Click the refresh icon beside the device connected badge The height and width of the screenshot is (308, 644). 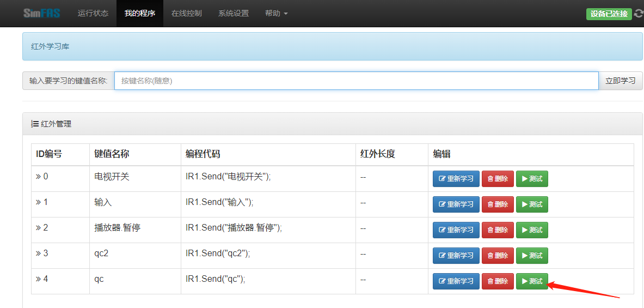click(x=639, y=14)
